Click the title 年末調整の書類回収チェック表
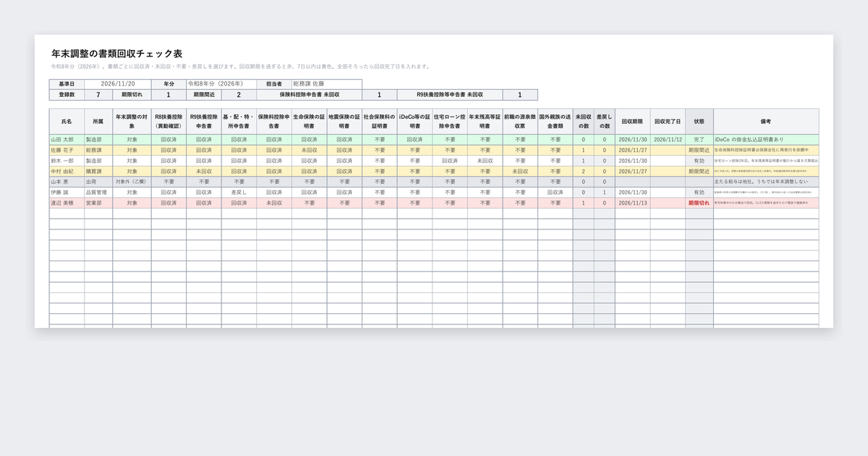The height and width of the screenshot is (456, 868). pyautogui.click(x=116, y=54)
